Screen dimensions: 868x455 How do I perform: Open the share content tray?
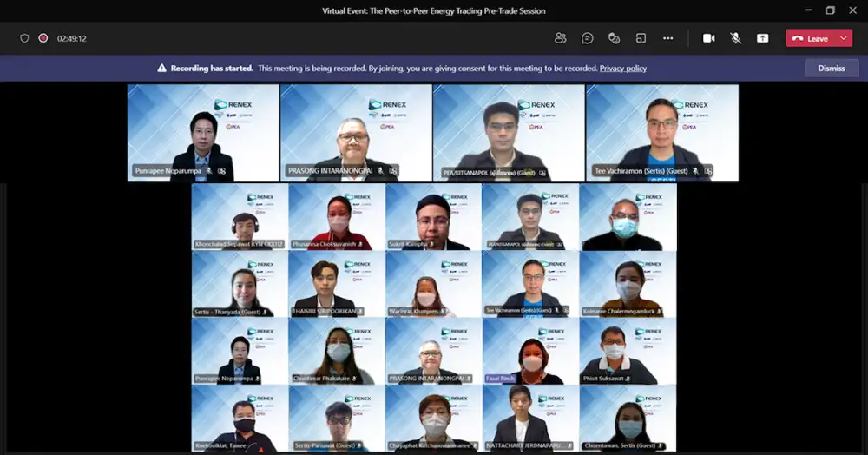(x=762, y=38)
